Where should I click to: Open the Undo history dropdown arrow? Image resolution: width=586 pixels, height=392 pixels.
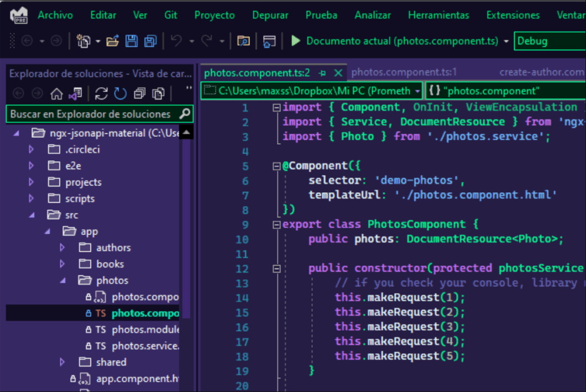[x=192, y=41]
